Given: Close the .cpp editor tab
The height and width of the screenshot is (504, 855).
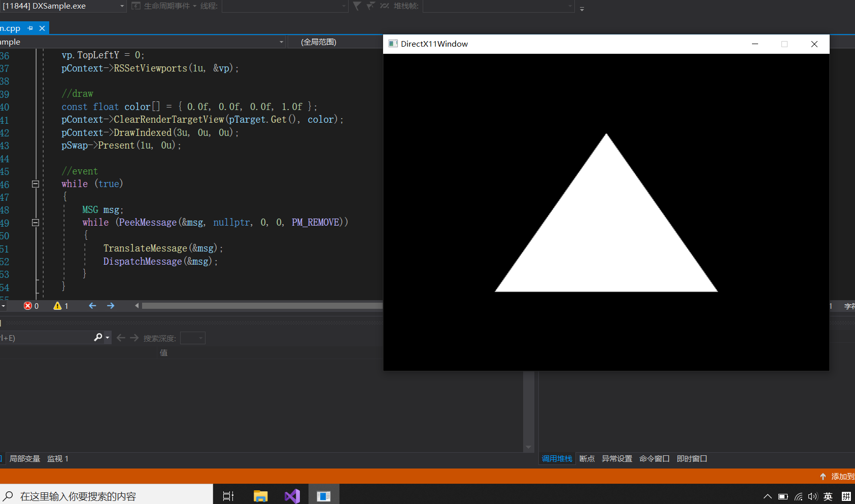Looking at the screenshot, I should 42,28.
